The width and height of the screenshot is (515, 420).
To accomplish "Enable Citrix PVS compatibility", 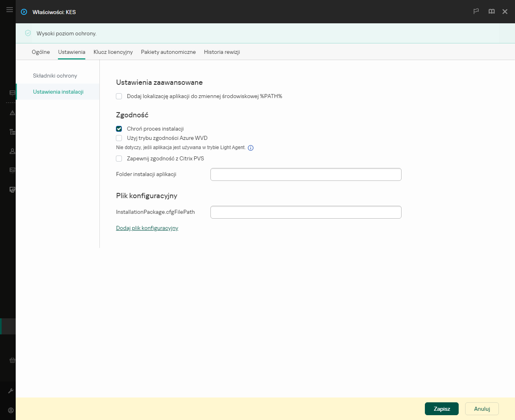I will [119, 158].
